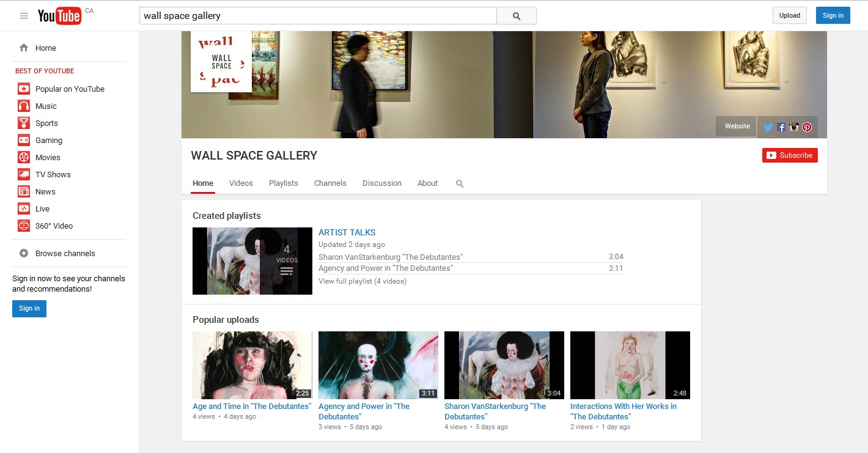Open Live in the sidebar
The height and width of the screenshot is (453, 868).
pyautogui.click(x=34, y=208)
